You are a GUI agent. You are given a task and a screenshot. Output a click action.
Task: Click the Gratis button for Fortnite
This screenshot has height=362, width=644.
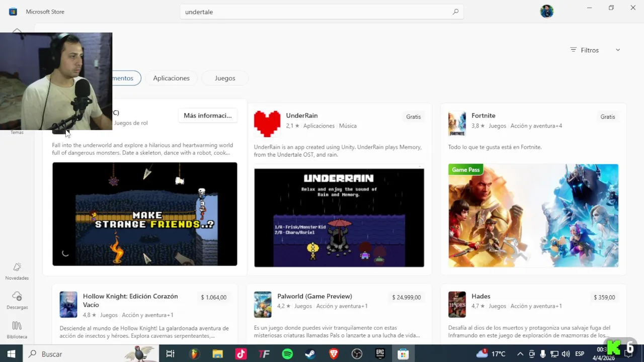(x=608, y=117)
